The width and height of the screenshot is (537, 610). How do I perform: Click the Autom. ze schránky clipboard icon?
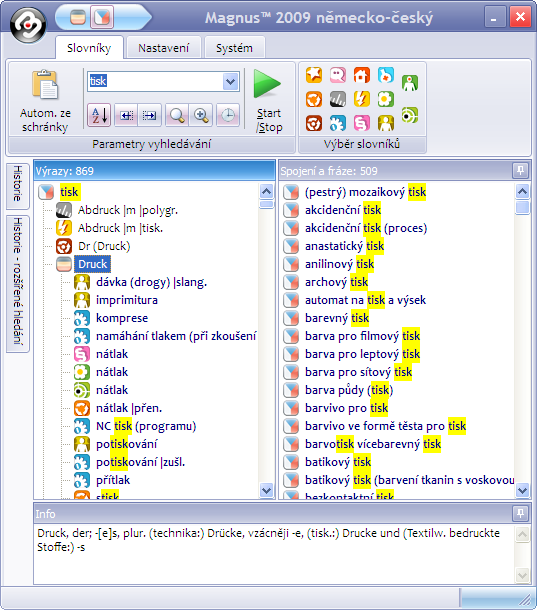45,84
